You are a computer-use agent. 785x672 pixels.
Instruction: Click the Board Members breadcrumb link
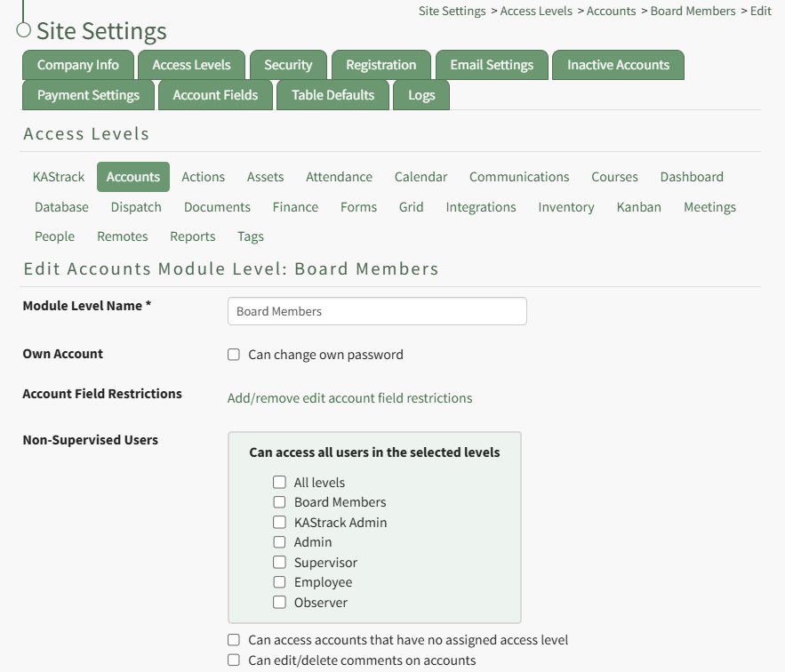point(693,11)
